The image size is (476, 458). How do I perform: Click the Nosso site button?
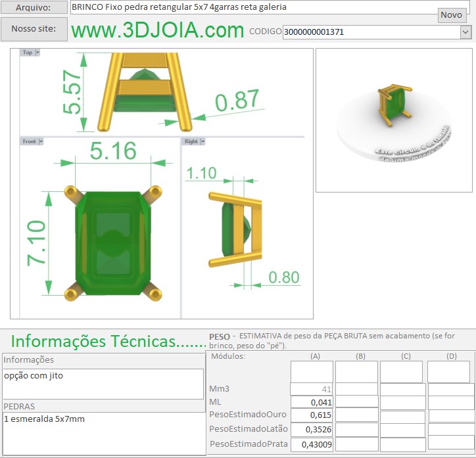click(x=34, y=29)
